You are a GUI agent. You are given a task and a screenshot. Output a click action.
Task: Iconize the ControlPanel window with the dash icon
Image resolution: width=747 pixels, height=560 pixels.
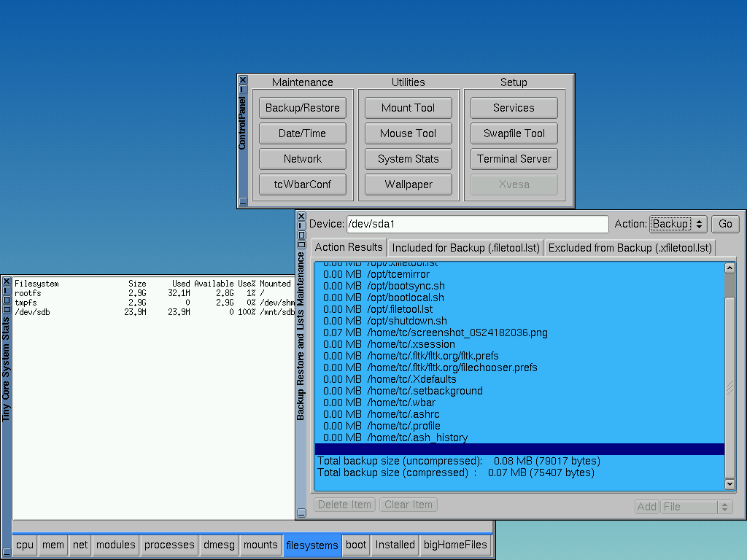[243, 89]
